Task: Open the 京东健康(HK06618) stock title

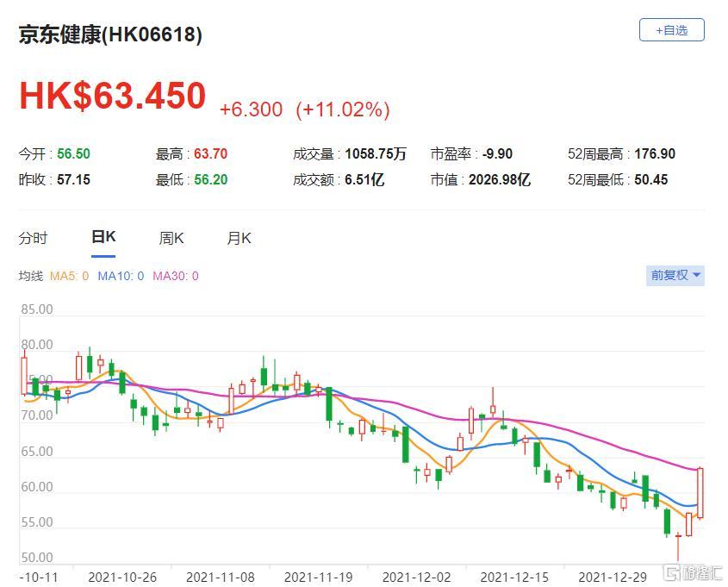Action: coord(111,34)
